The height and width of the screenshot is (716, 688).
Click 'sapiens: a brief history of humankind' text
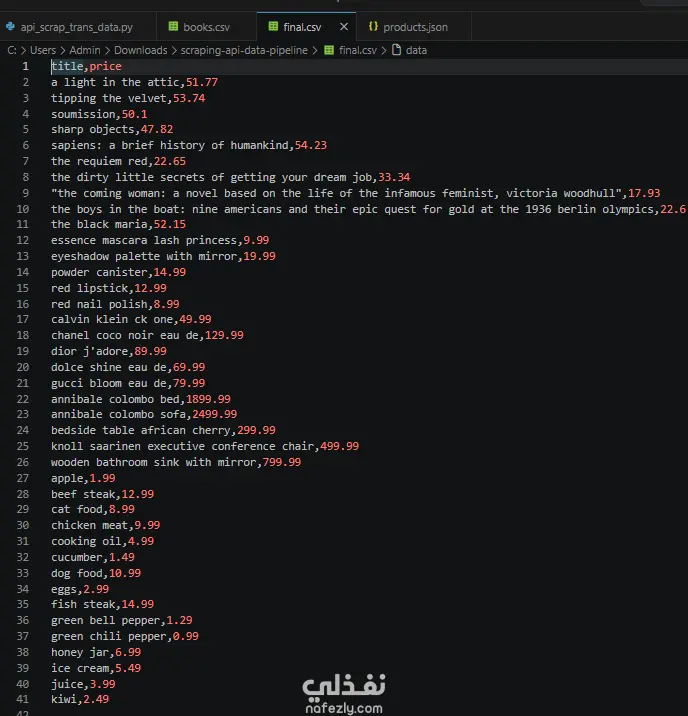[170, 145]
